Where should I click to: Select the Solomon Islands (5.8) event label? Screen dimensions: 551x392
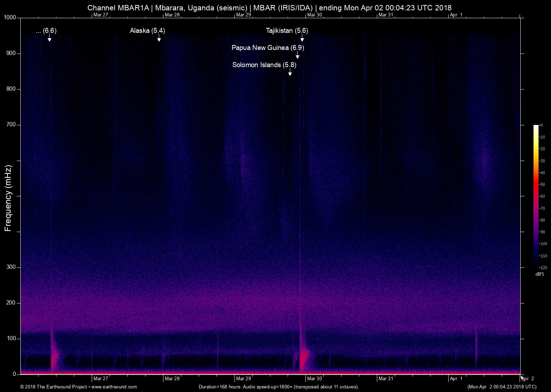264,65
